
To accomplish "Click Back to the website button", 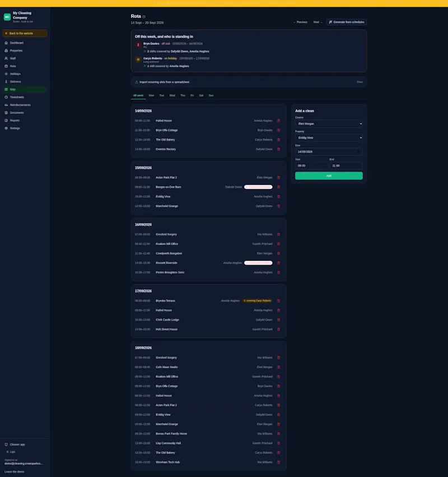I will click(x=25, y=33).
